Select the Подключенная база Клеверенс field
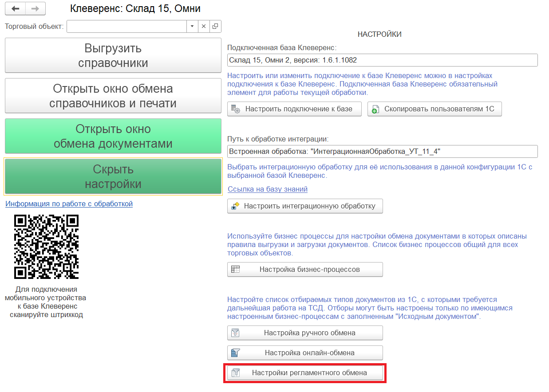The width and height of the screenshot is (549, 392). point(382,60)
